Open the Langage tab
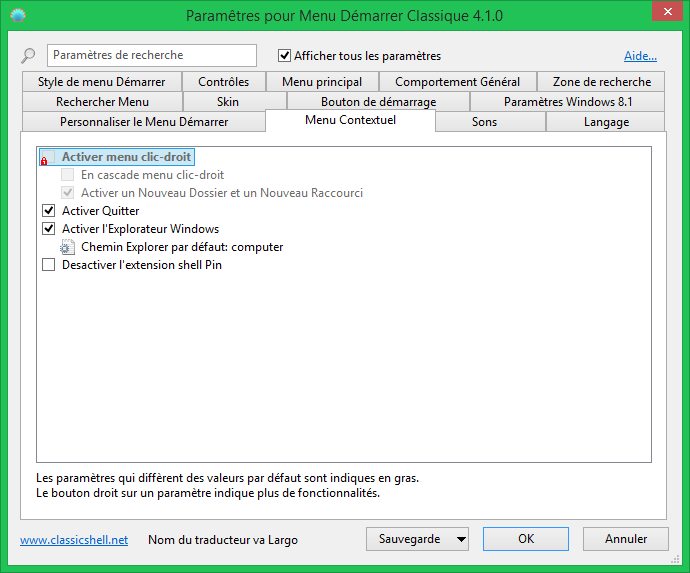 tap(606, 122)
